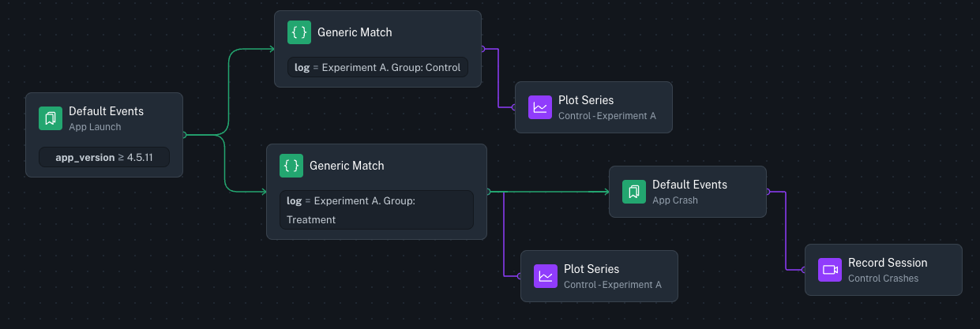
Task: Select the Record Session Control Crashes title
Action: [888, 263]
